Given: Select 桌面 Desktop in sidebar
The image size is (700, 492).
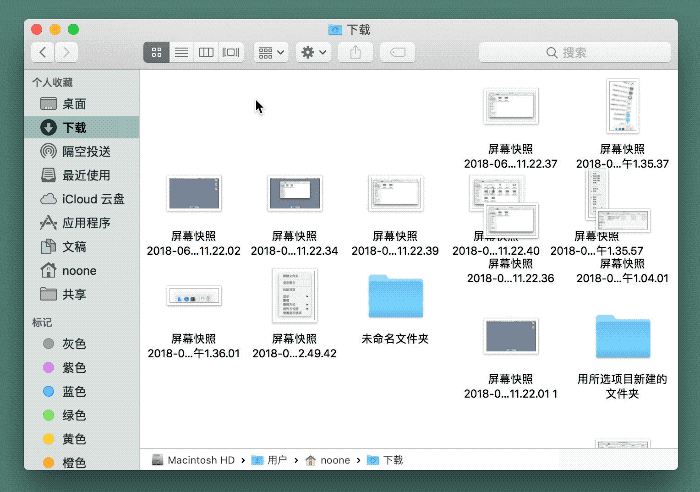Looking at the screenshot, I should coord(74,104).
